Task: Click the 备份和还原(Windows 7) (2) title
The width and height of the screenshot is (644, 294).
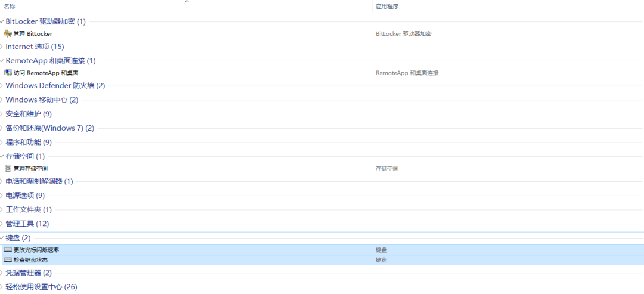Action: coord(50,128)
